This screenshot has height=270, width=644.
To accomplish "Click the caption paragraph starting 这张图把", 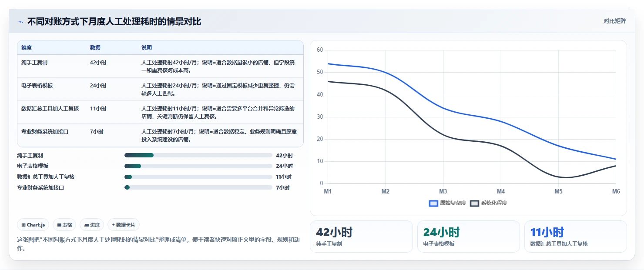I will (158, 244).
